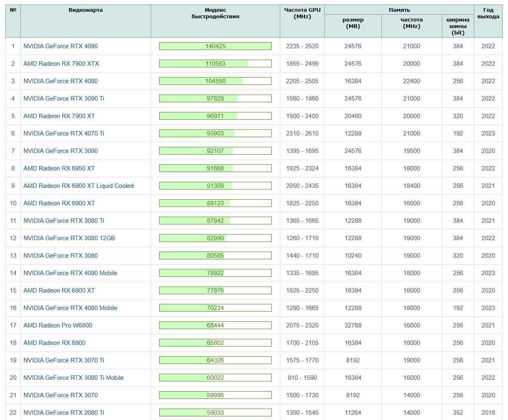This screenshot has height=420, width=508.
Task: Click the performance bar showing 104590
Action: (215, 81)
